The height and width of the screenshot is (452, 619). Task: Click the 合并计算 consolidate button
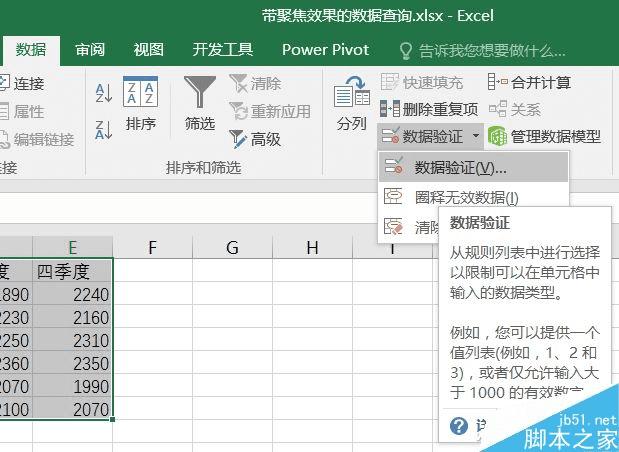[x=529, y=83]
